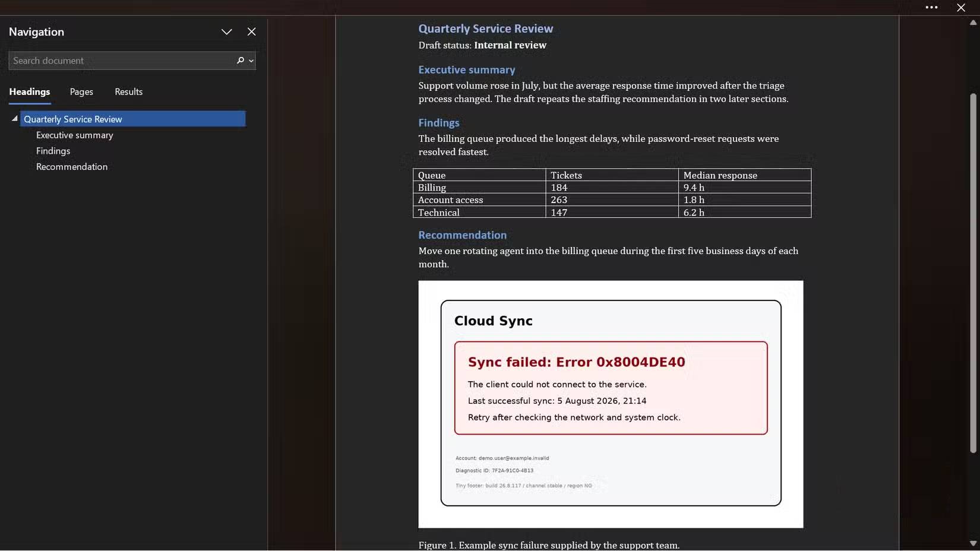Screen dimensions: 980x551
Task: Click the 'Technical' table cell
Action: (x=479, y=212)
